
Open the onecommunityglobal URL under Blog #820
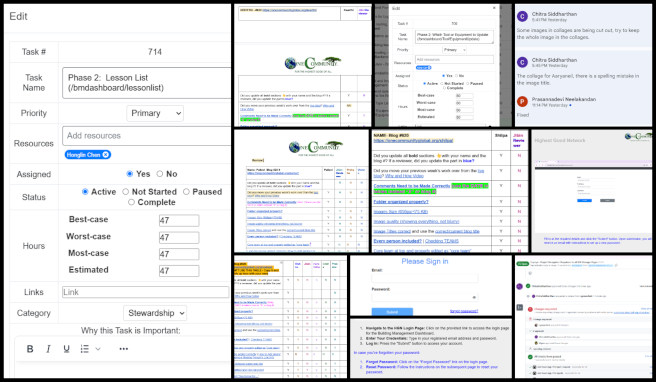(x=413, y=141)
